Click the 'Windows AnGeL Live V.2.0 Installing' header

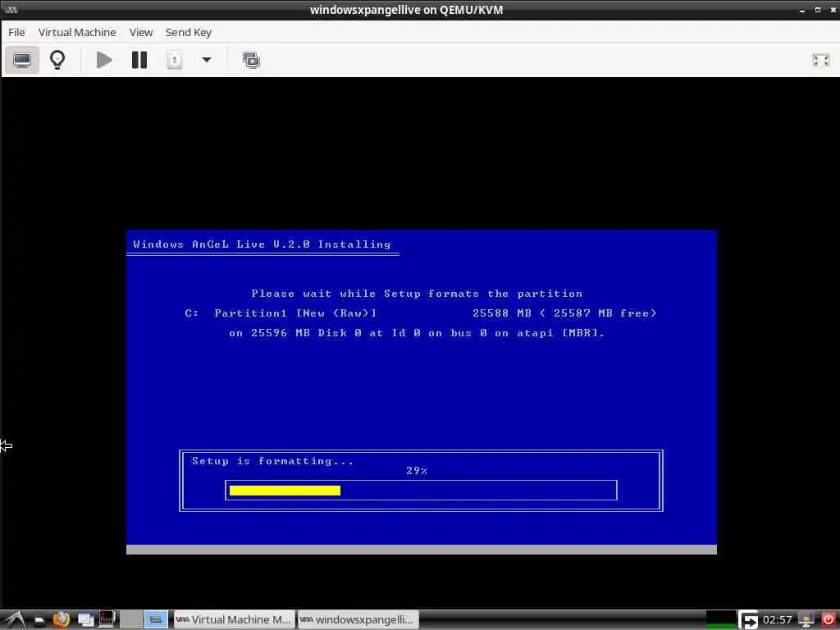262,244
